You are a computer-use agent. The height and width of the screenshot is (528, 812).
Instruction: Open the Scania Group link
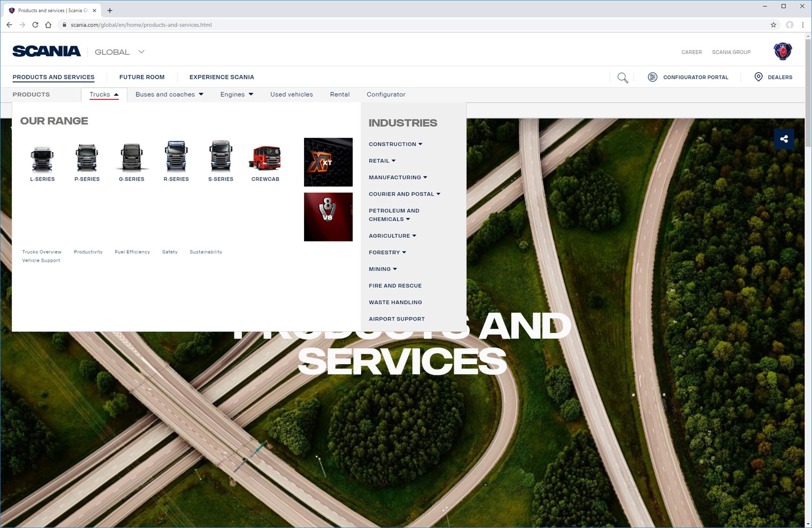pos(731,52)
